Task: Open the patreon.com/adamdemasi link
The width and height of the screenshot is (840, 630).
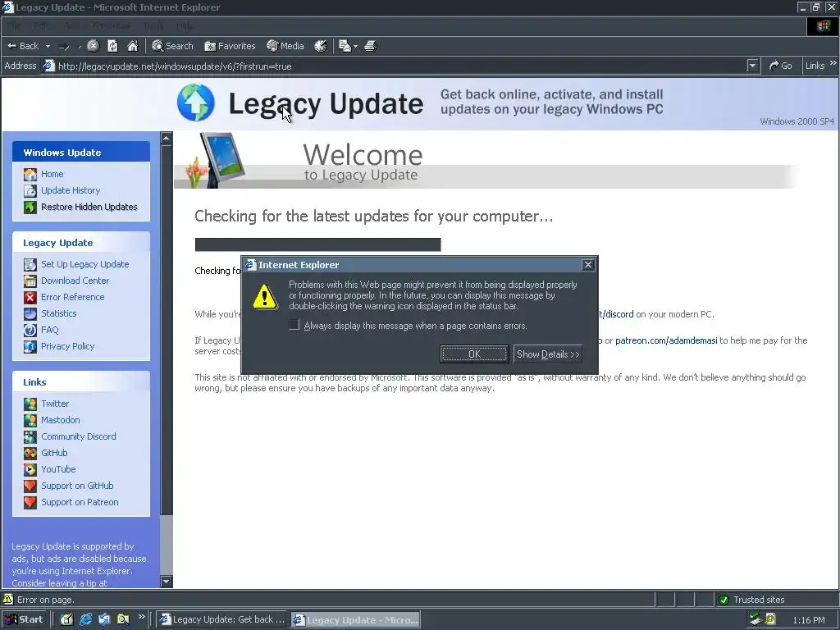Action: (666, 340)
